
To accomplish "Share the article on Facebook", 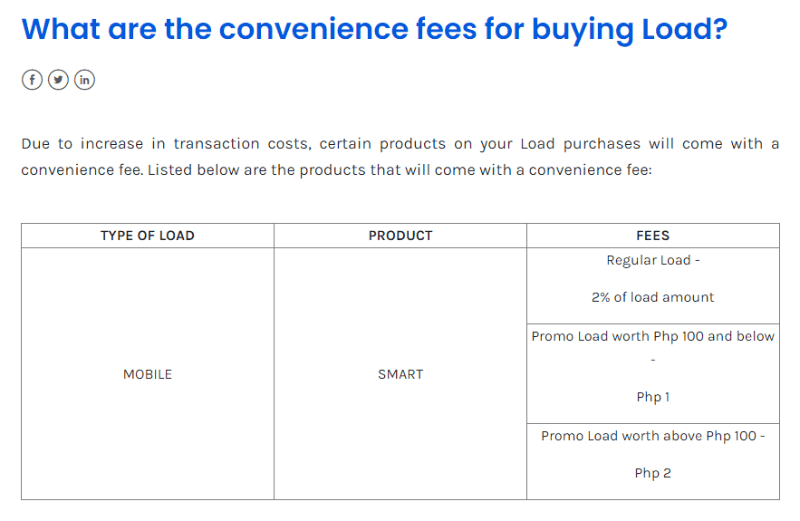I will 32,80.
